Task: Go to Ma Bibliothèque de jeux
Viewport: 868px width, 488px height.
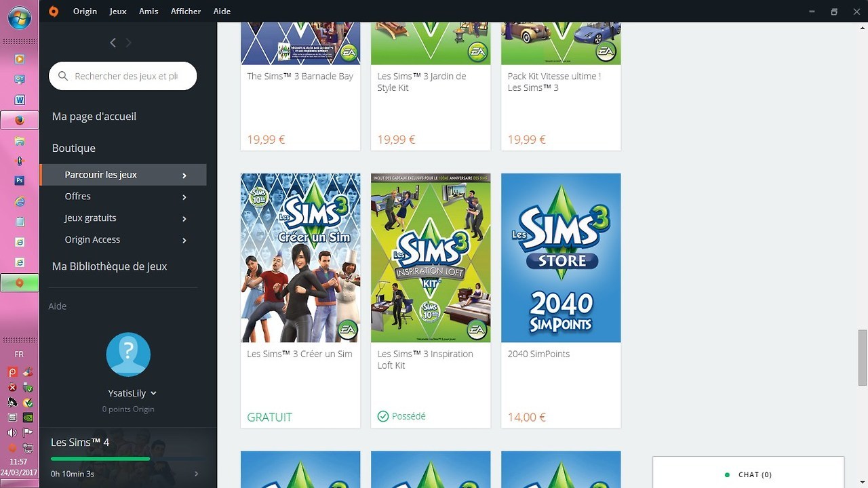Action: click(109, 266)
